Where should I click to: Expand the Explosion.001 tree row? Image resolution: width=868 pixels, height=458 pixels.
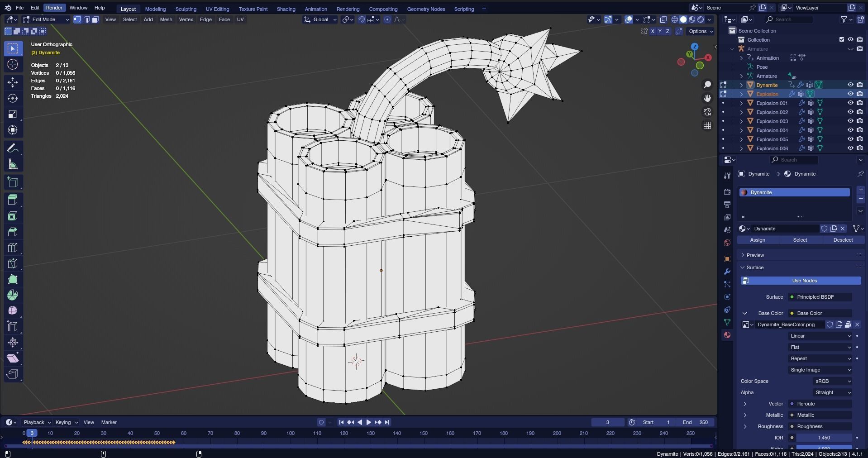pos(741,103)
